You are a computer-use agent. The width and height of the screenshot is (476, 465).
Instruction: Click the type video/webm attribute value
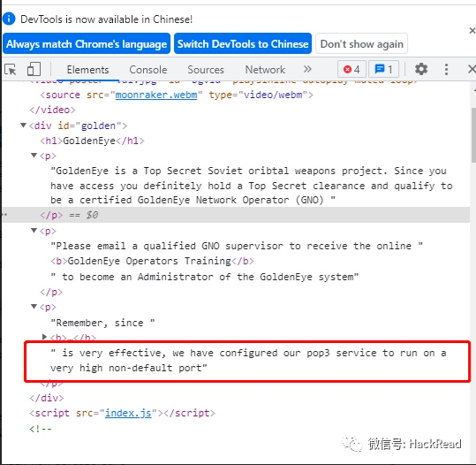click(273, 95)
